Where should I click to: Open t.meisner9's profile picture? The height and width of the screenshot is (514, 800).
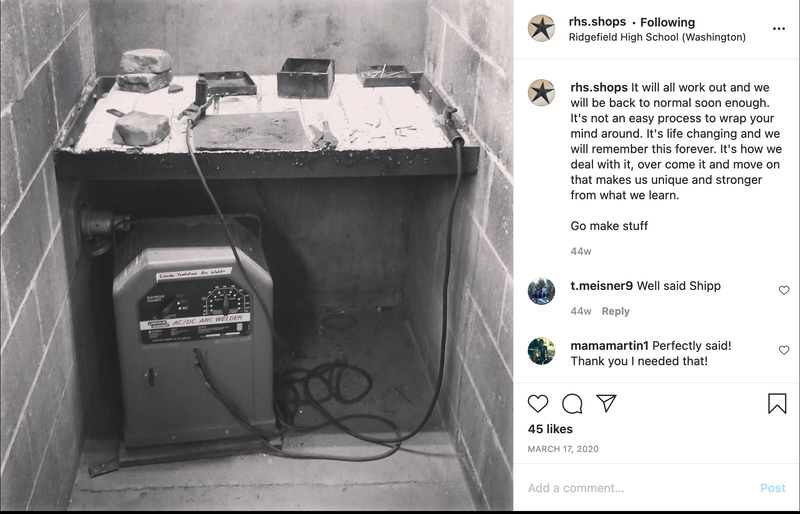point(541,291)
